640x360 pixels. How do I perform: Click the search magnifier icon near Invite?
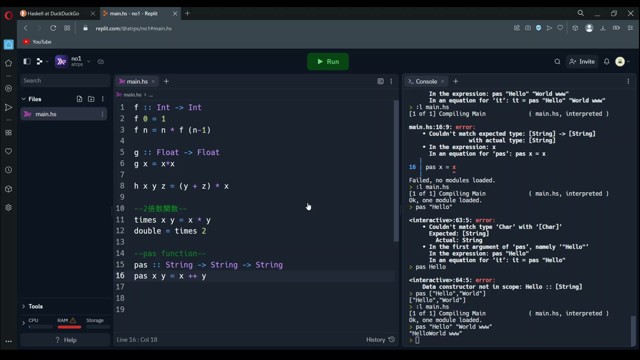(x=557, y=62)
